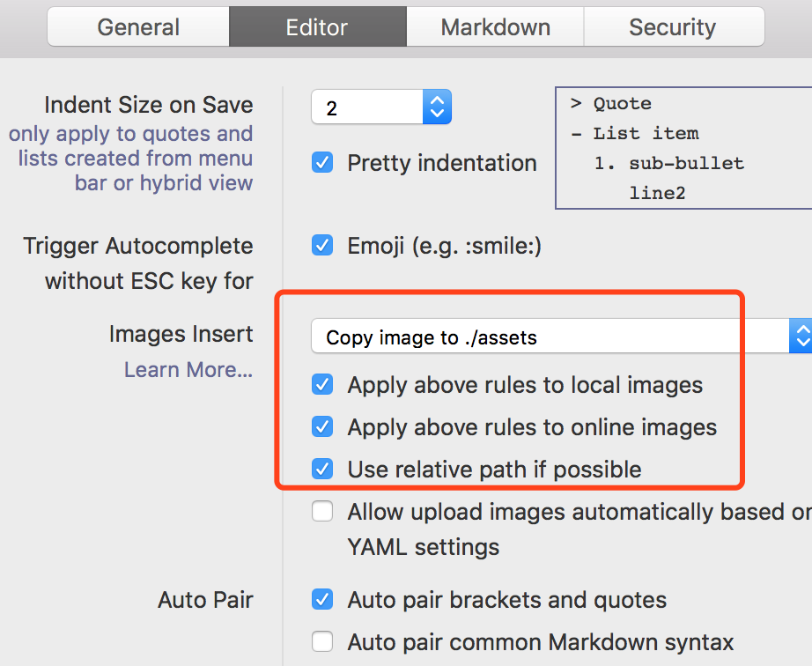
Task: Open the Security tab
Action: click(674, 26)
